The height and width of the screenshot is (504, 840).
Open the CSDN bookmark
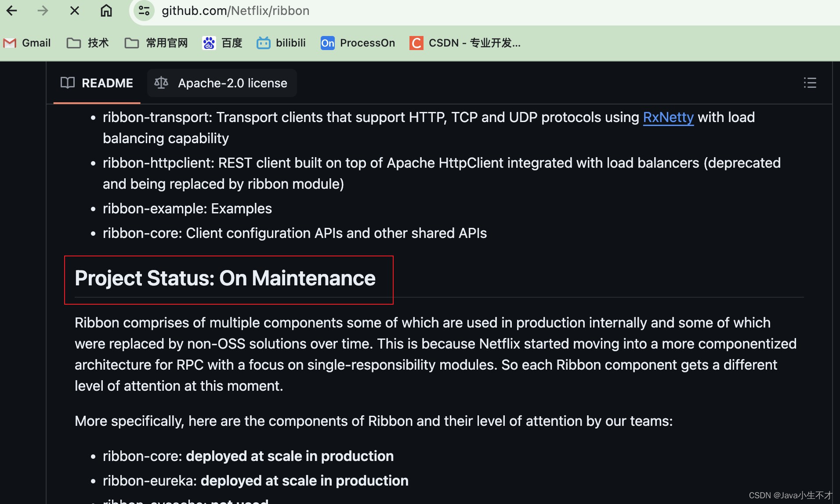point(465,43)
